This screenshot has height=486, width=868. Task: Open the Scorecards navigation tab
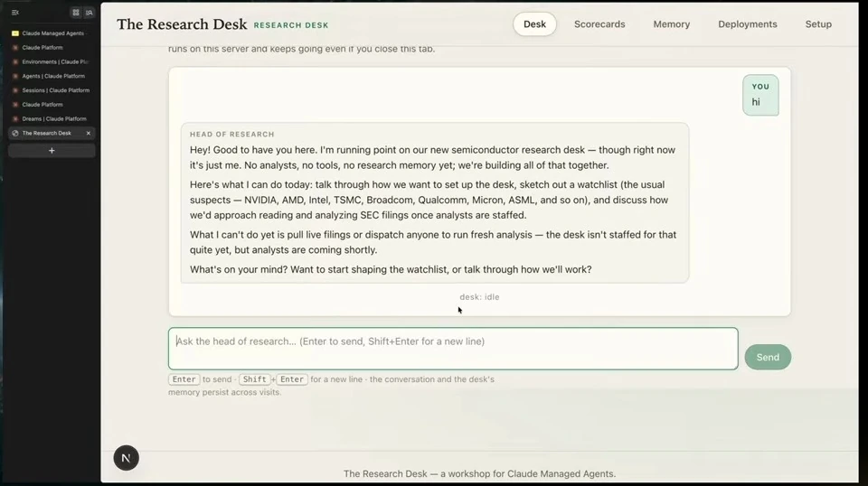point(599,24)
